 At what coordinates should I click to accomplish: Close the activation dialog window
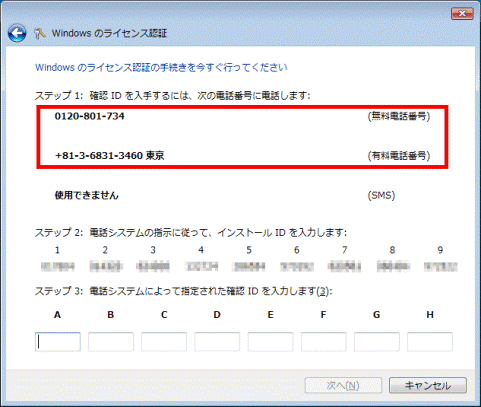(462, 14)
